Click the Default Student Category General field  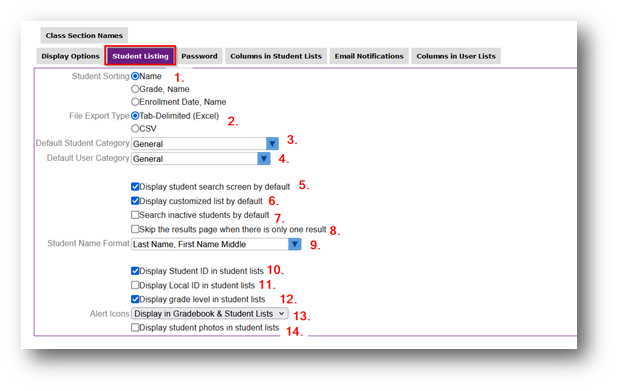point(199,144)
